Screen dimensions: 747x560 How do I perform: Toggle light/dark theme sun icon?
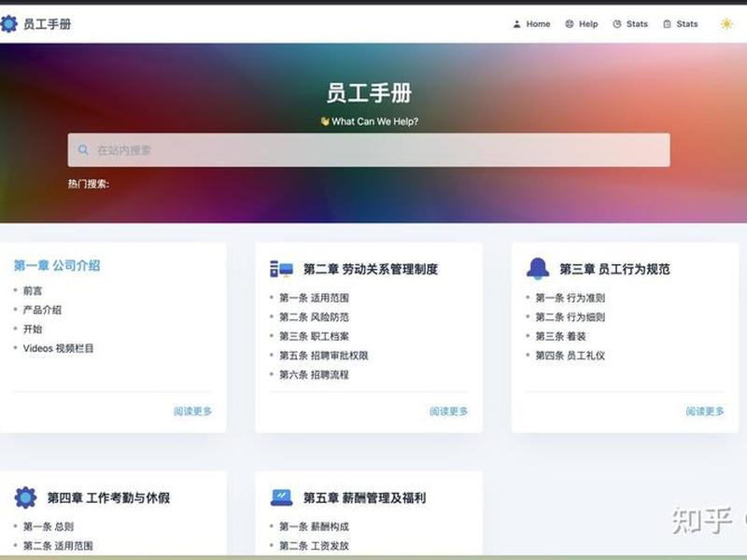click(x=726, y=24)
